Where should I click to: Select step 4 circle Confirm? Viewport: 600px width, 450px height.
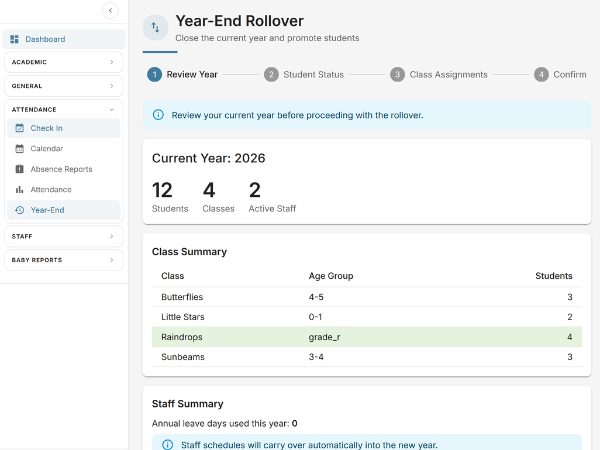tap(541, 74)
